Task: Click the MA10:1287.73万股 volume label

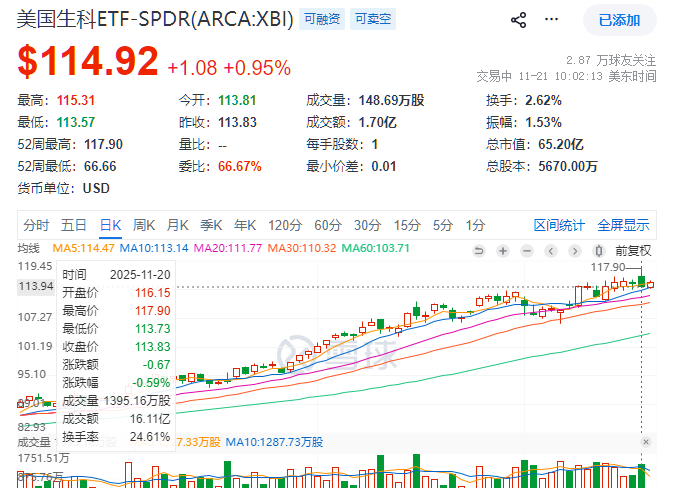Action: [274, 442]
